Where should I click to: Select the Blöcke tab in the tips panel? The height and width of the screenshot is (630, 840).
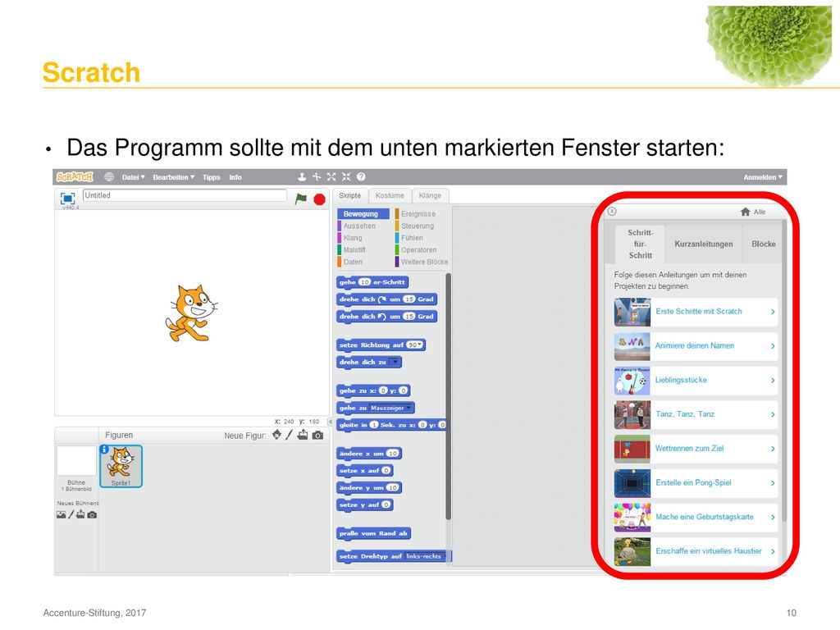pyautogui.click(x=763, y=244)
